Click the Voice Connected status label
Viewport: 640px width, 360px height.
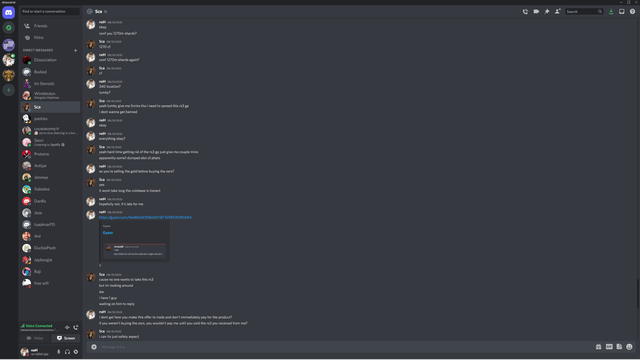point(39,326)
